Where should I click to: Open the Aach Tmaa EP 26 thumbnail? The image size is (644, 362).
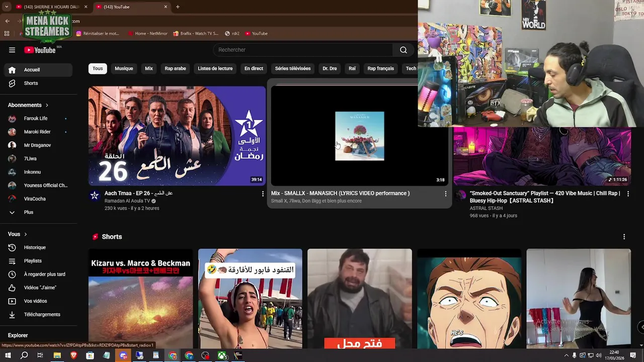177,136
